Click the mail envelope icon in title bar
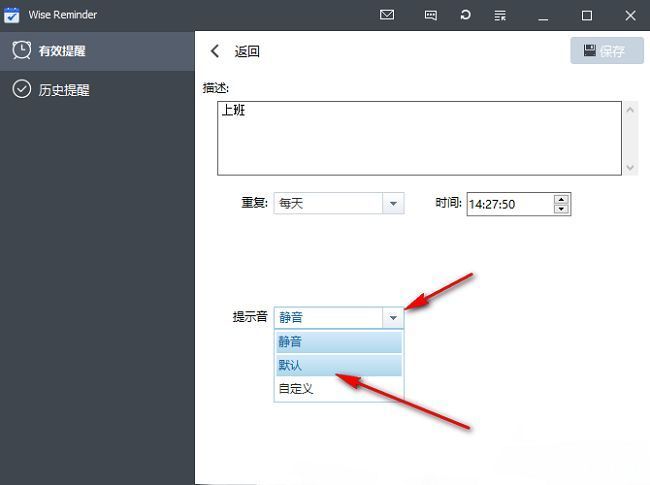Image resolution: width=650 pixels, height=485 pixels. [387, 15]
